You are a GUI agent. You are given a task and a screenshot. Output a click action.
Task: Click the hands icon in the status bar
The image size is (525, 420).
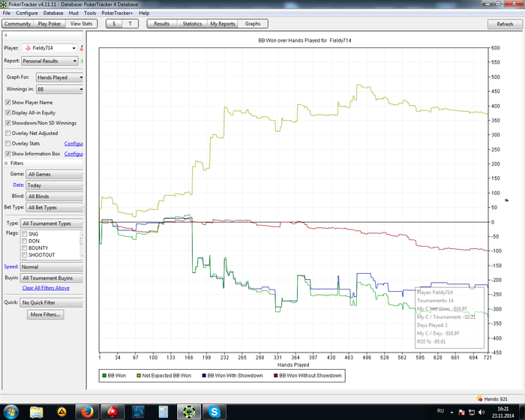click(x=479, y=398)
